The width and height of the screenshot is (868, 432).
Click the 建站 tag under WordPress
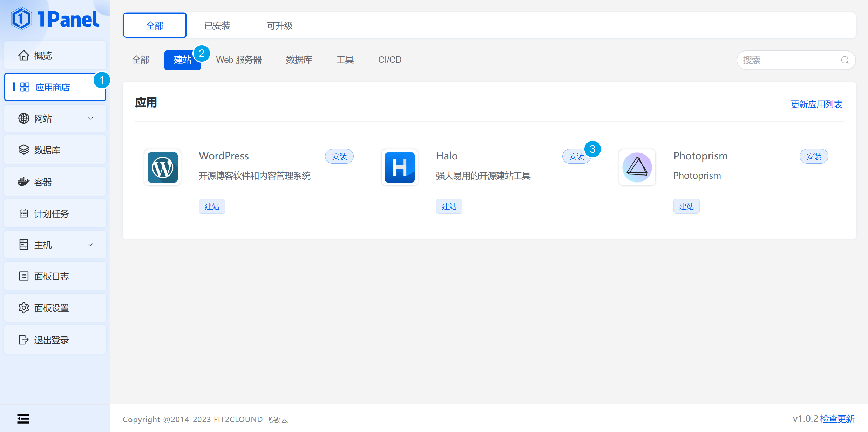point(212,206)
